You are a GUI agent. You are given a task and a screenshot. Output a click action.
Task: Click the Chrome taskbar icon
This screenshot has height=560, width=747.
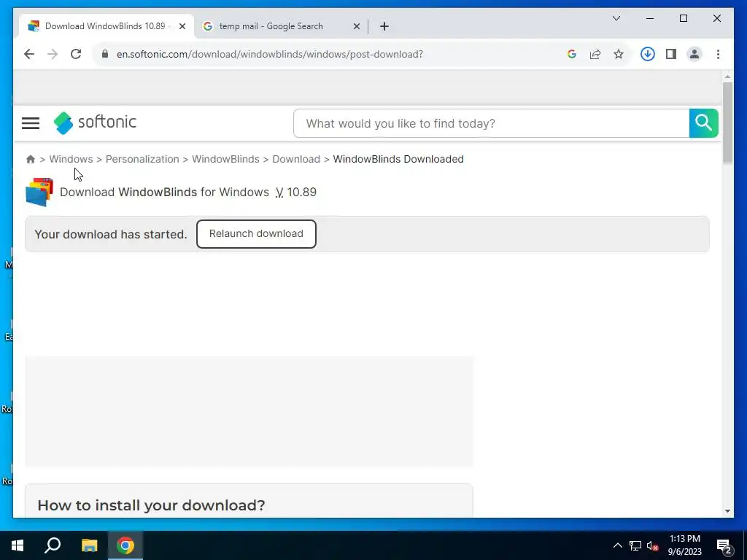tap(125, 545)
